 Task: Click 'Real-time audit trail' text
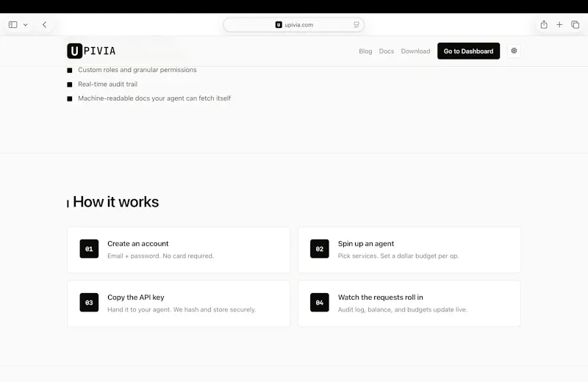[107, 84]
